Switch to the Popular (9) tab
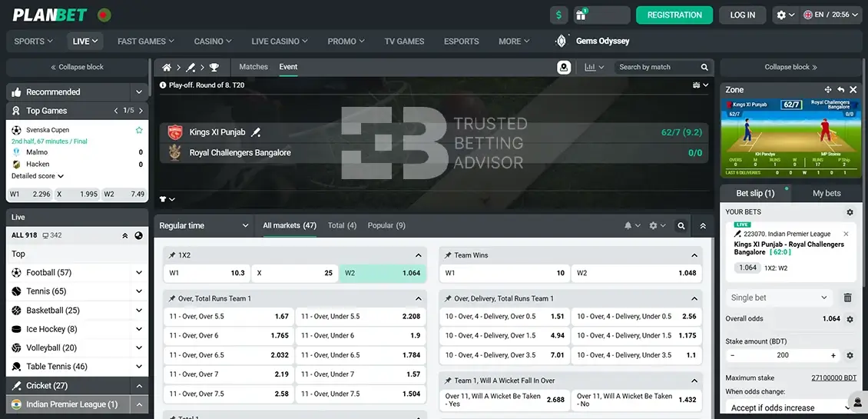This screenshot has width=868, height=419. (x=386, y=225)
